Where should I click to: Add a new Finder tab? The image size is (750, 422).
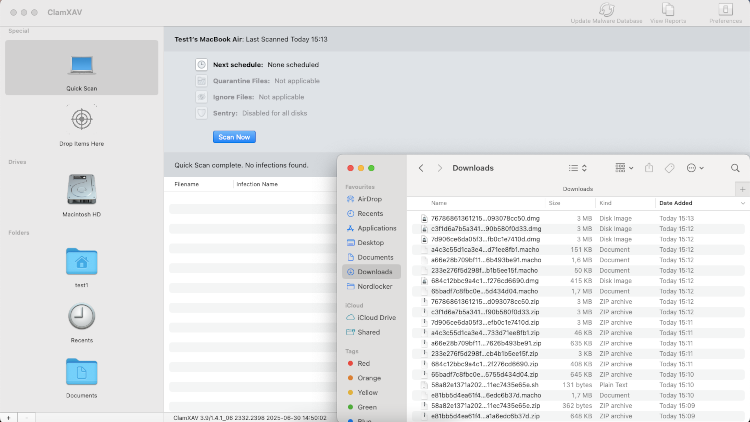click(742, 189)
